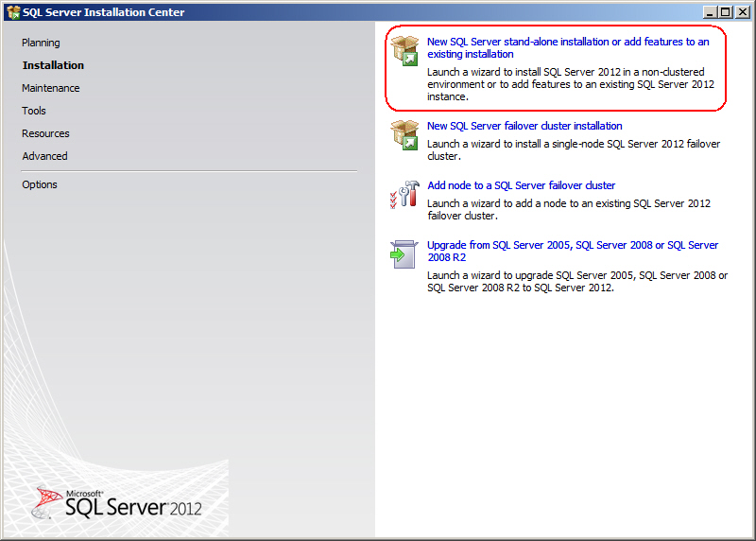Click the failover cluster installation box icon
Viewport: 756px width, 541px height.
click(x=404, y=135)
